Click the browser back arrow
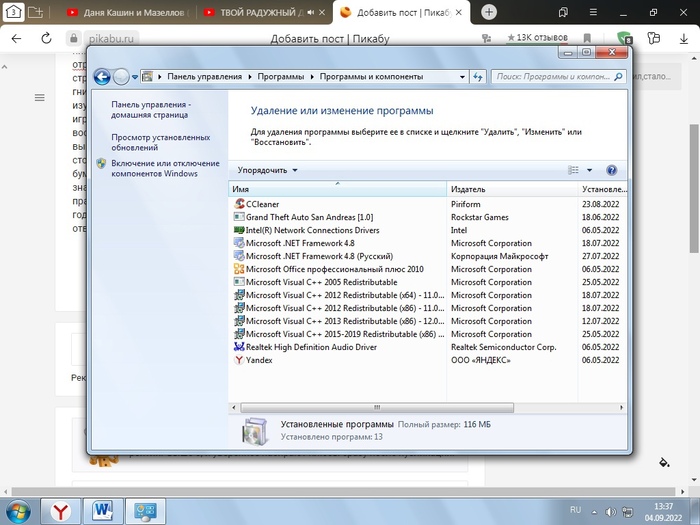700x525 pixels. [x=16, y=38]
